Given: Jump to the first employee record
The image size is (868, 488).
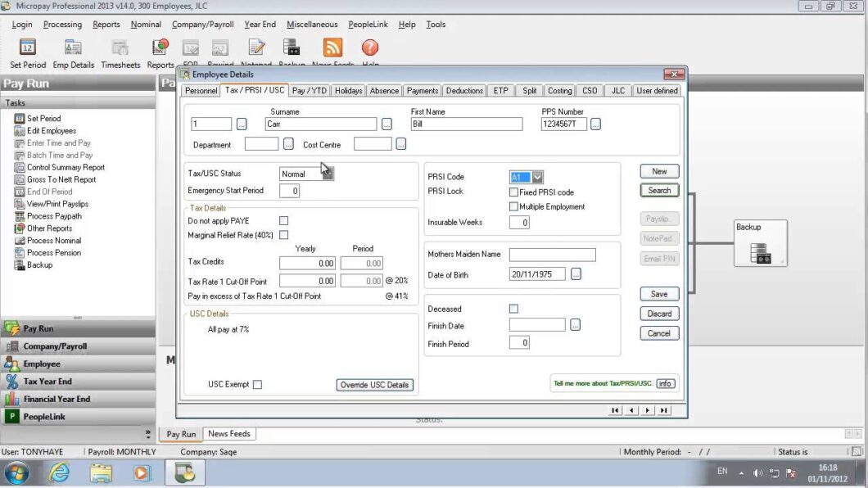Looking at the screenshot, I should coord(614,410).
